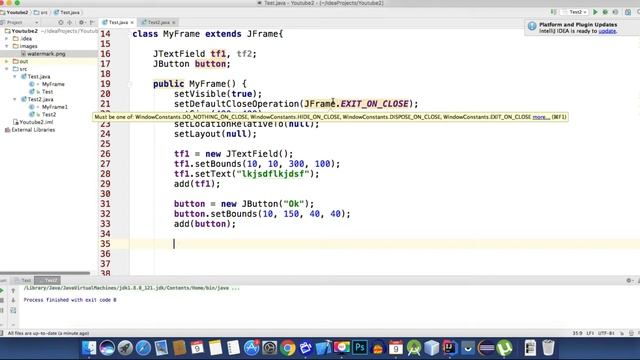The image size is (640, 360).
Task: Open Siri from the Dock
Action: pos(107,348)
